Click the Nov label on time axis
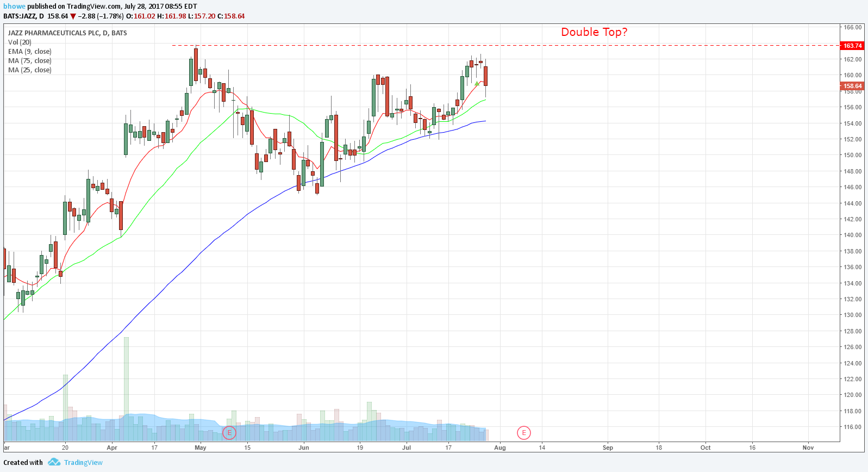This screenshot has height=472, width=868. (808, 448)
